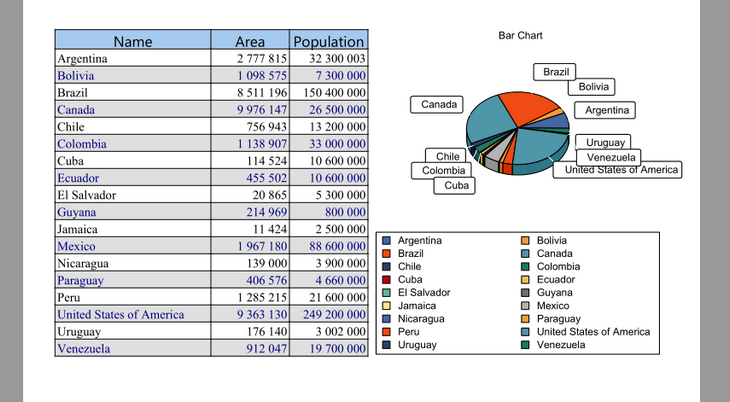This screenshot has height=402, width=730.
Task: Click Jamaica legend color swatch
Action: (386, 306)
